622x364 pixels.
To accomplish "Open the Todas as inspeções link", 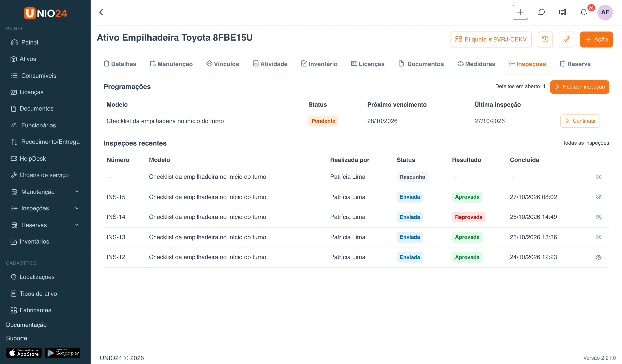I will [x=586, y=143].
